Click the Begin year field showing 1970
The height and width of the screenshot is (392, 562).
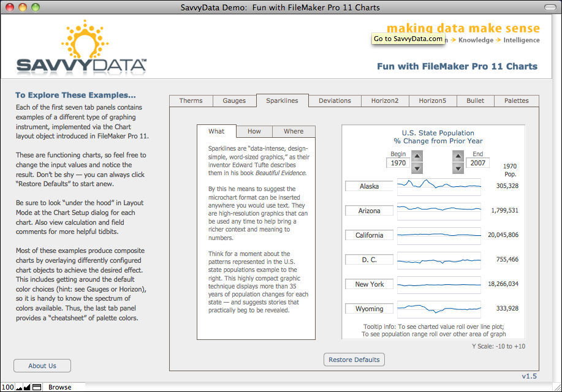pos(398,163)
